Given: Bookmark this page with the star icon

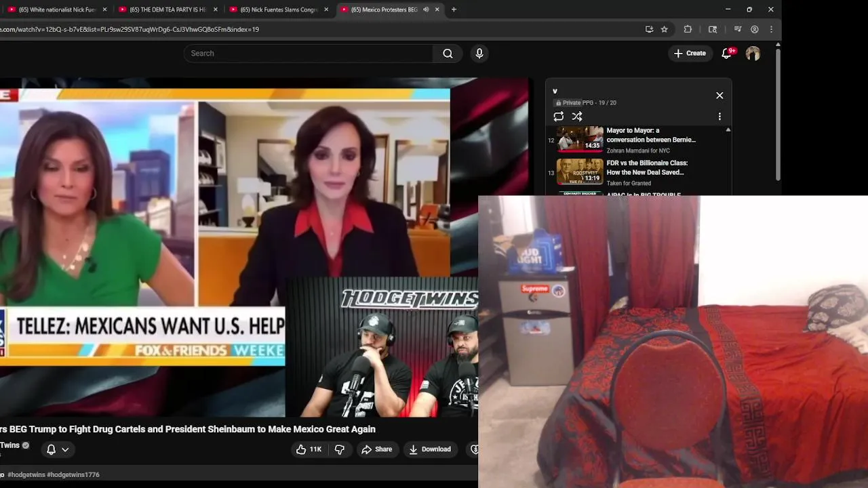Looking at the screenshot, I should (664, 29).
